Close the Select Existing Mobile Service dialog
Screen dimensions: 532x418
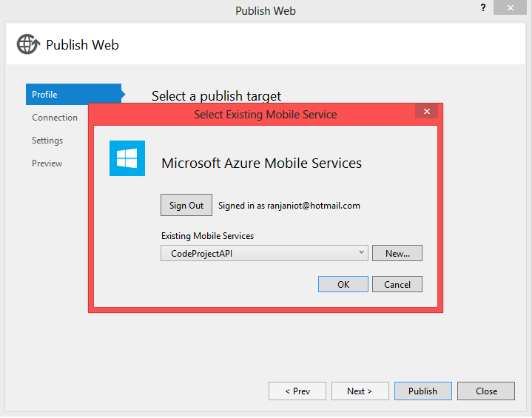[x=426, y=111]
